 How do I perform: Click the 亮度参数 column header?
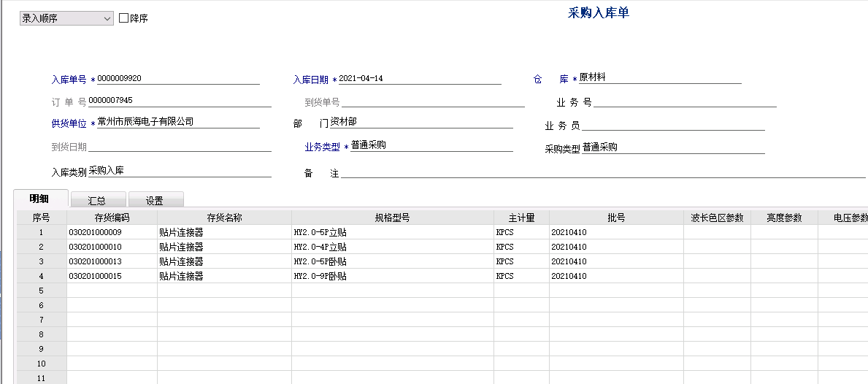click(784, 218)
